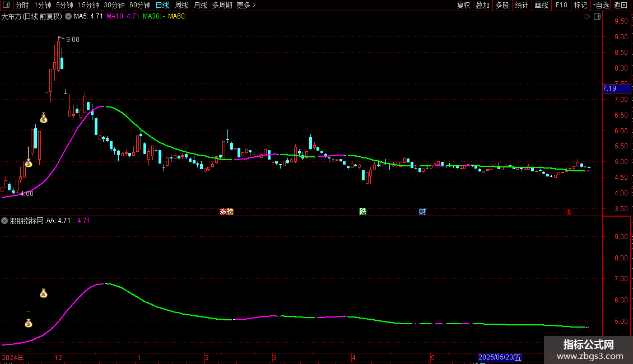Click the 涨榜 event marker
633x364 pixels.
pyautogui.click(x=226, y=212)
